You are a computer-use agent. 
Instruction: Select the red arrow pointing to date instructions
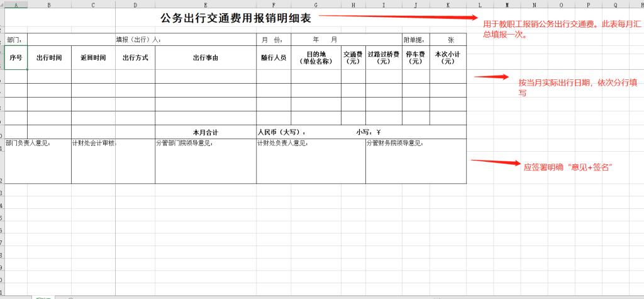[491, 77]
